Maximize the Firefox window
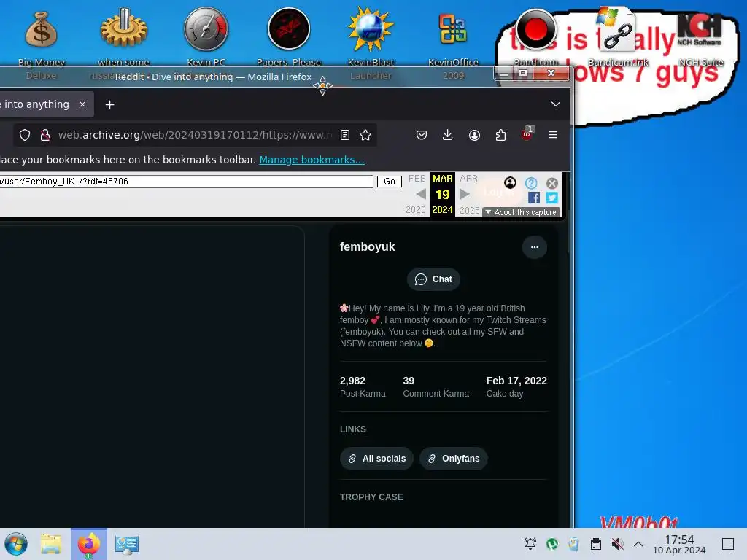This screenshot has height=560, width=747. [x=522, y=74]
